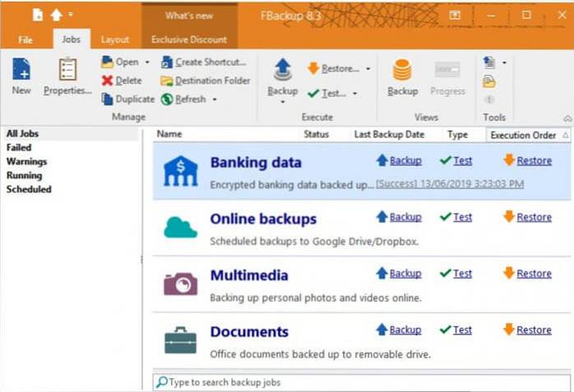Click Test link for Banking data
The height and width of the screenshot is (392, 574).
(463, 160)
